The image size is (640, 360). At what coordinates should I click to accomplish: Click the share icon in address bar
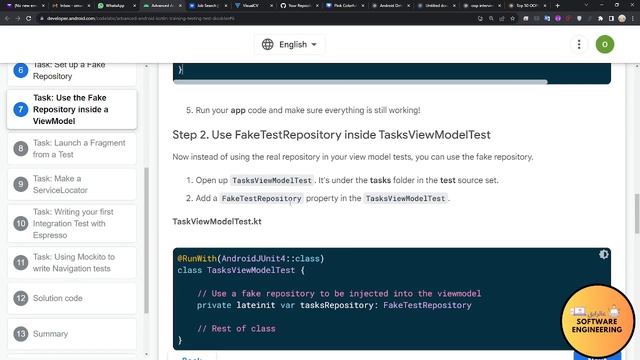pos(502,18)
